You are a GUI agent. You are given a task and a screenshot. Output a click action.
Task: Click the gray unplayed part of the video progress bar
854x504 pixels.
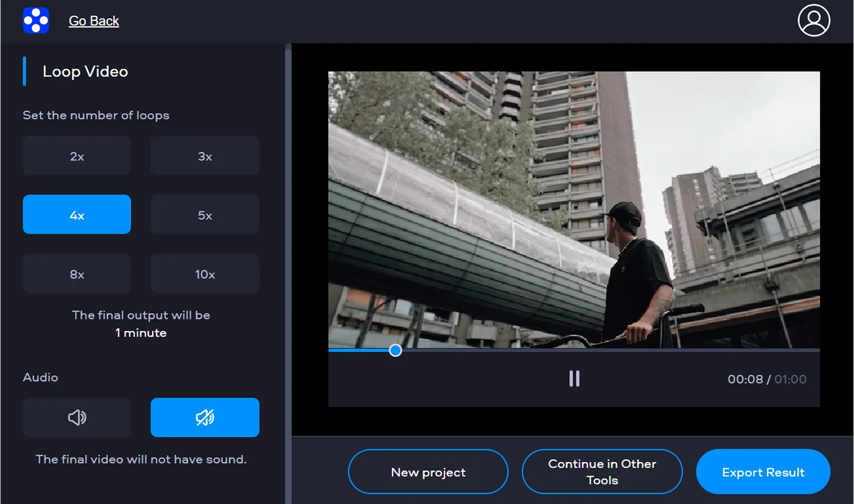(x=608, y=350)
